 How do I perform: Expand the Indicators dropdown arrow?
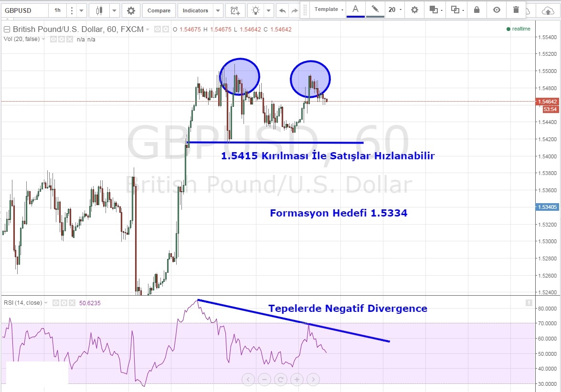click(x=218, y=10)
